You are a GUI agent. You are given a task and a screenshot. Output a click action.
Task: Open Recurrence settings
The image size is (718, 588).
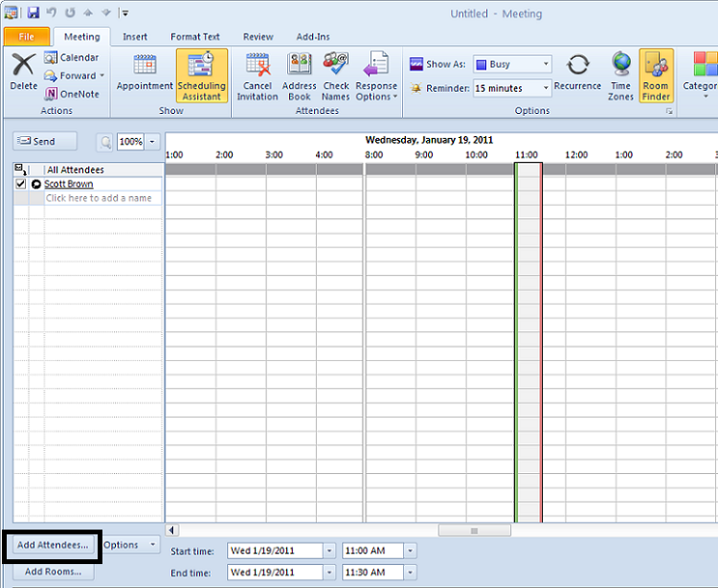(x=577, y=73)
